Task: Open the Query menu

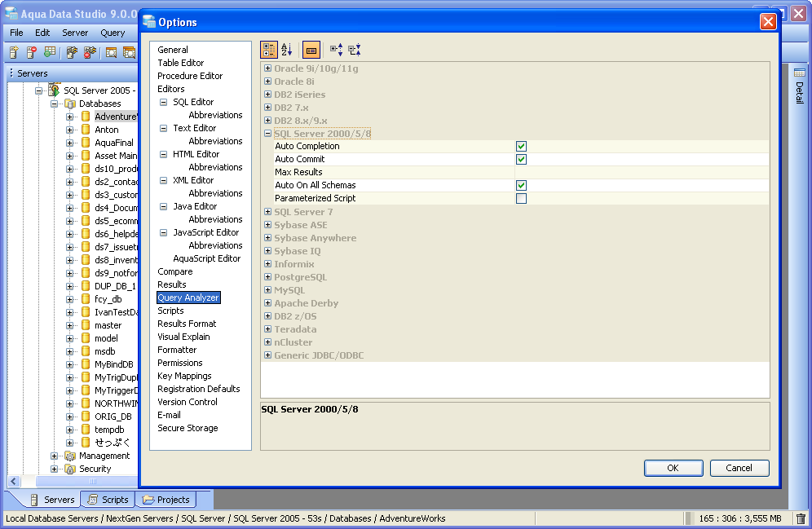Action: pos(113,33)
